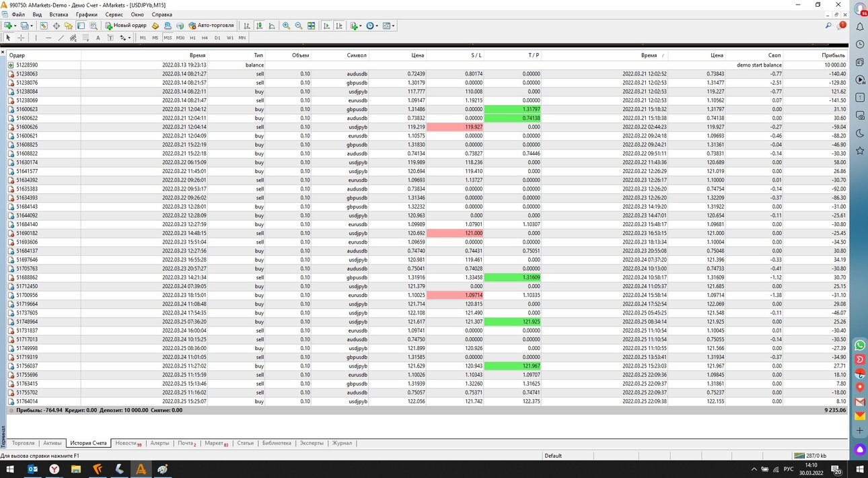The width and height of the screenshot is (868, 478).
Task: Select the Fibonacci Retracement tool
Action: tap(85, 38)
